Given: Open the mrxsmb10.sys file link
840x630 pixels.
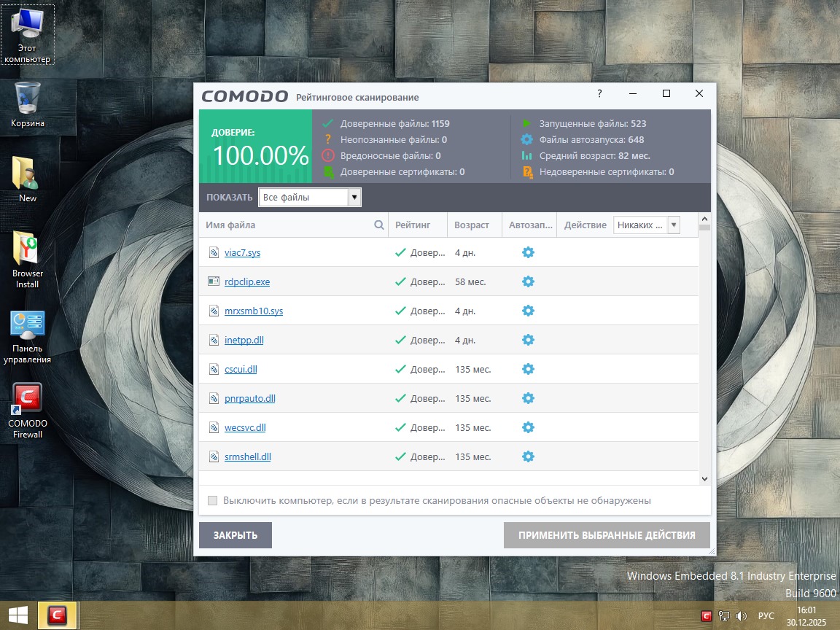Looking at the screenshot, I should click(253, 311).
